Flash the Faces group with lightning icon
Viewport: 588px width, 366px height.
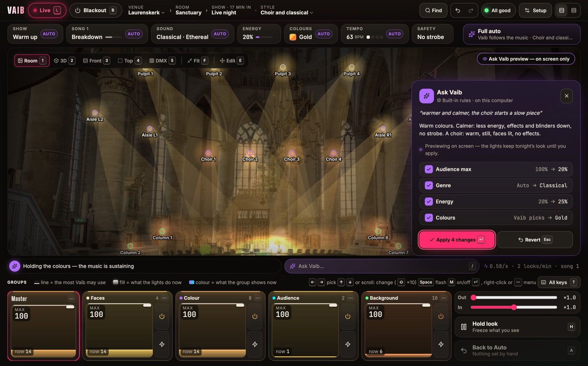pos(162,344)
